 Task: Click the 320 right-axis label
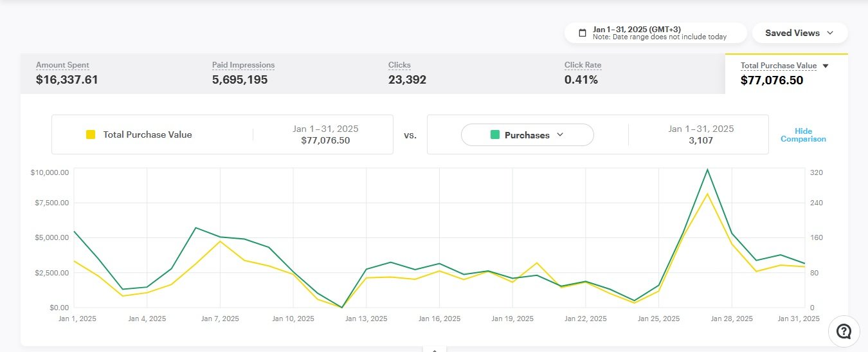pos(817,172)
